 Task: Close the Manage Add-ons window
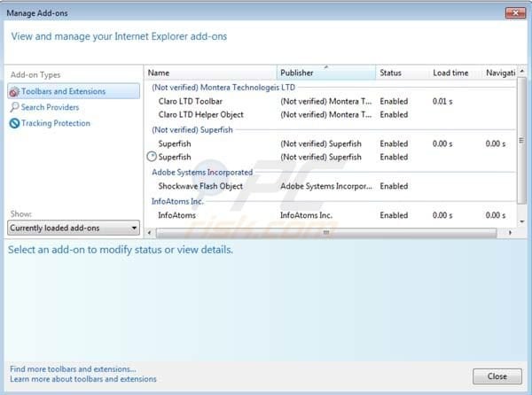pyautogui.click(x=515, y=13)
